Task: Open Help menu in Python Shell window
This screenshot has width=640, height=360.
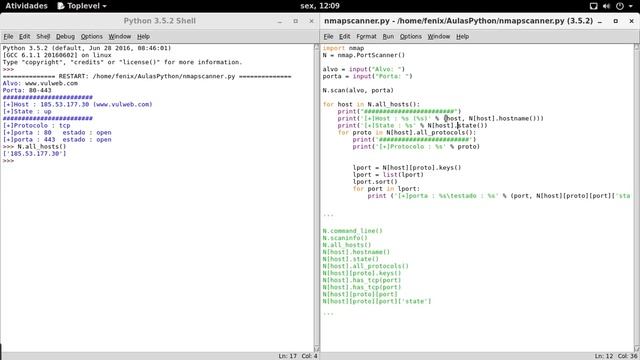Action: click(143, 36)
